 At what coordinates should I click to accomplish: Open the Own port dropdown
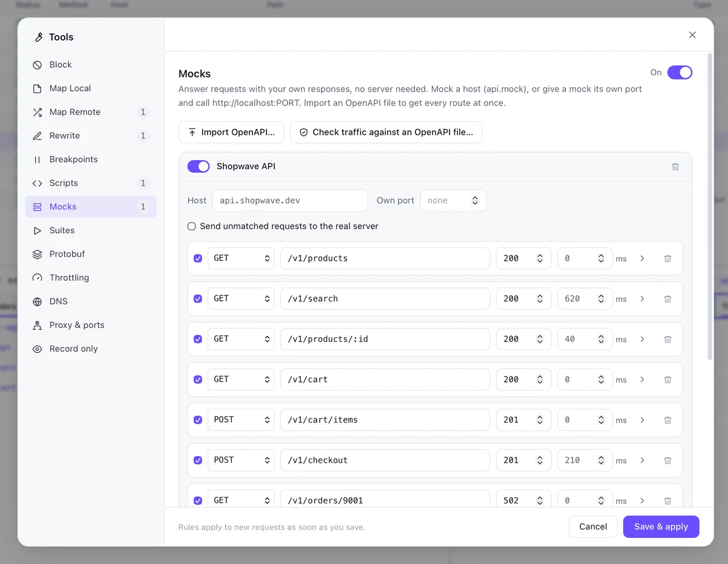453,201
